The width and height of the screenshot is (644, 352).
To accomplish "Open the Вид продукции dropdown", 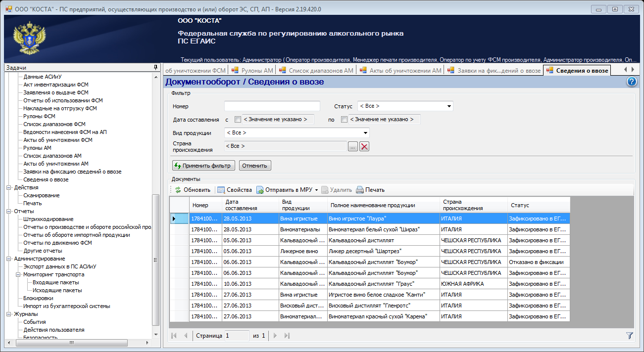I will [297, 132].
